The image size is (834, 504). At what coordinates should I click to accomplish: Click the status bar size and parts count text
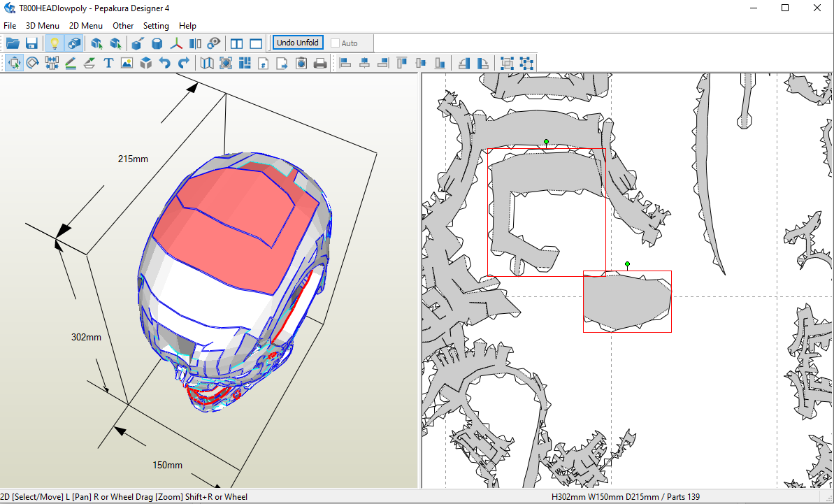point(626,497)
